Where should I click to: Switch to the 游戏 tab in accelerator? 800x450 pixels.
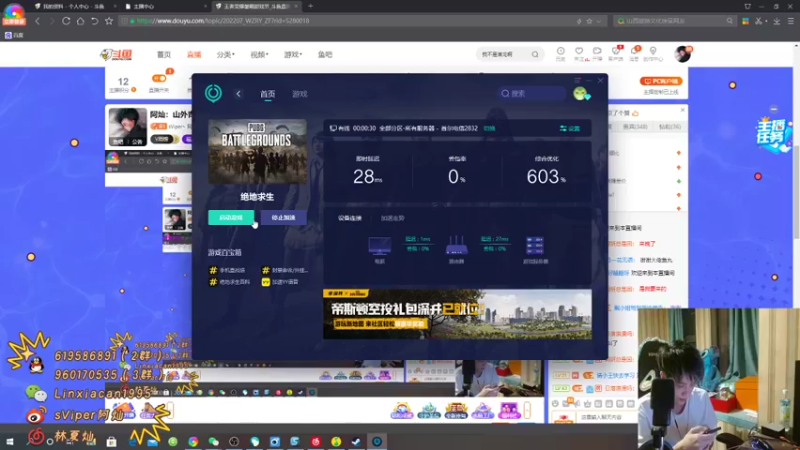(x=299, y=94)
